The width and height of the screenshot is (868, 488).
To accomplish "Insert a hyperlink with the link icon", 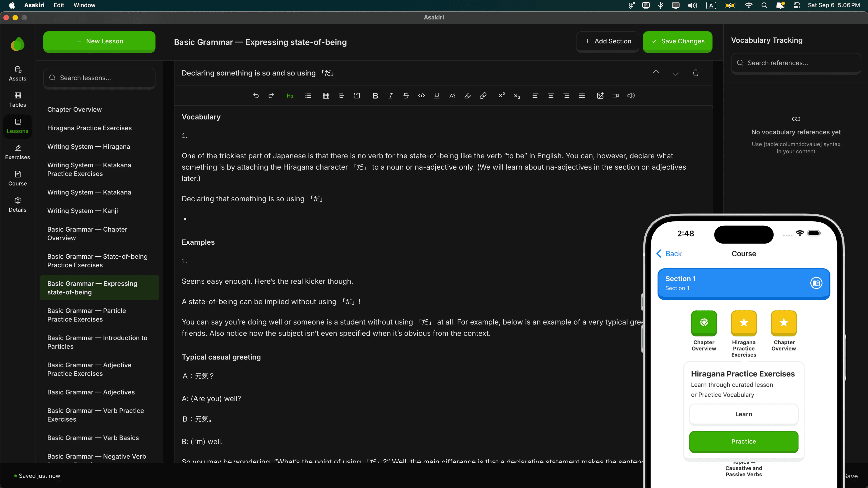I will [x=483, y=96].
